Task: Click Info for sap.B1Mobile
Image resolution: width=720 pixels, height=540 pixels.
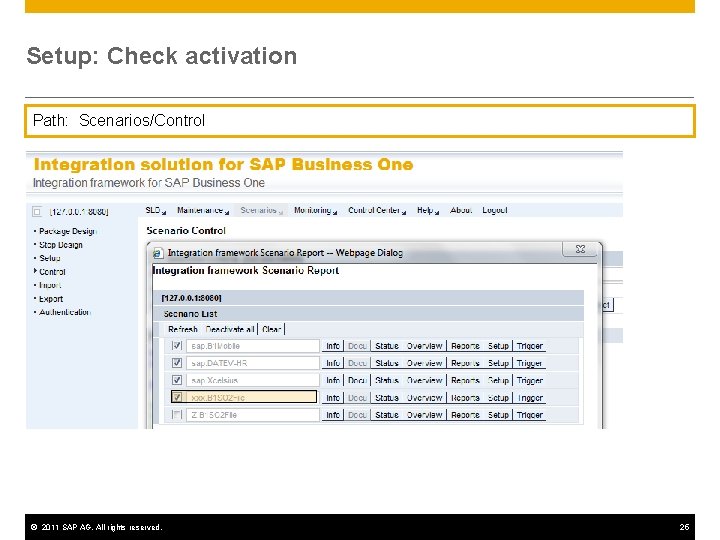Action: pyautogui.click(x=333, y=346)
